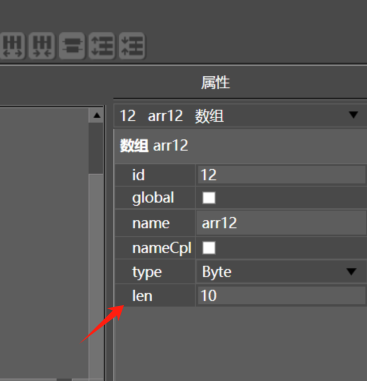Click the 'len' property label

142,296
